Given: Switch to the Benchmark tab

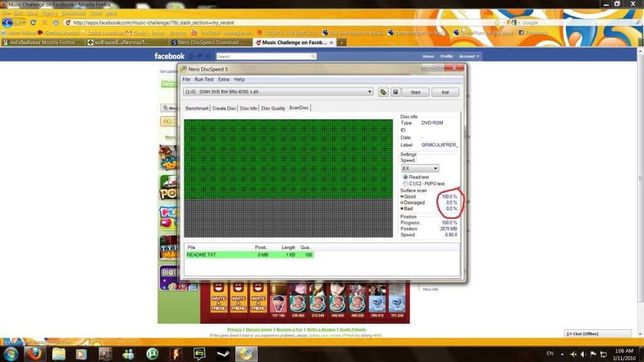Looking at the screenshot, I should [x=197, y=108].
